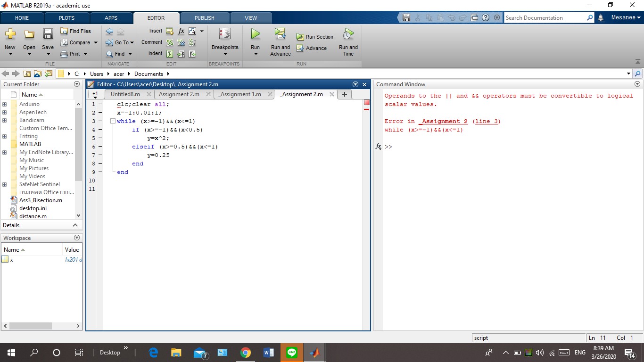Close the _Assignment 1.m tab
Screen dimensions: 644x362
coord(270,94)
